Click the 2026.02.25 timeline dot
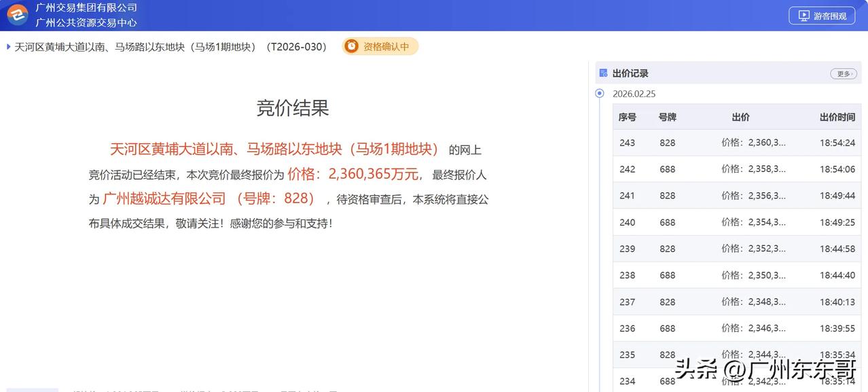 coord(600,94)
